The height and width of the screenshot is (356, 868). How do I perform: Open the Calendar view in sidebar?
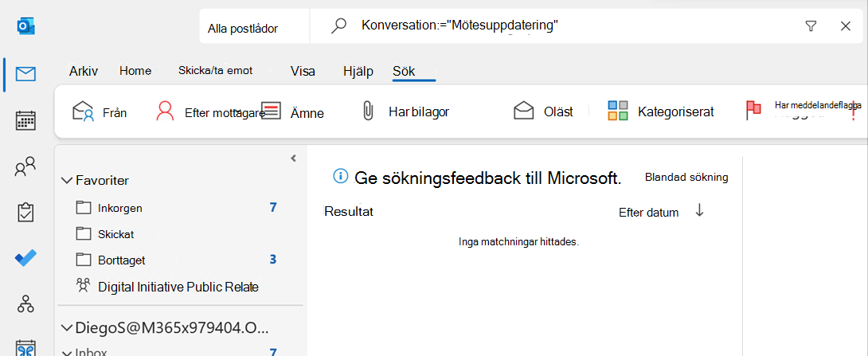pyautogui.click(x=25, y=120)
